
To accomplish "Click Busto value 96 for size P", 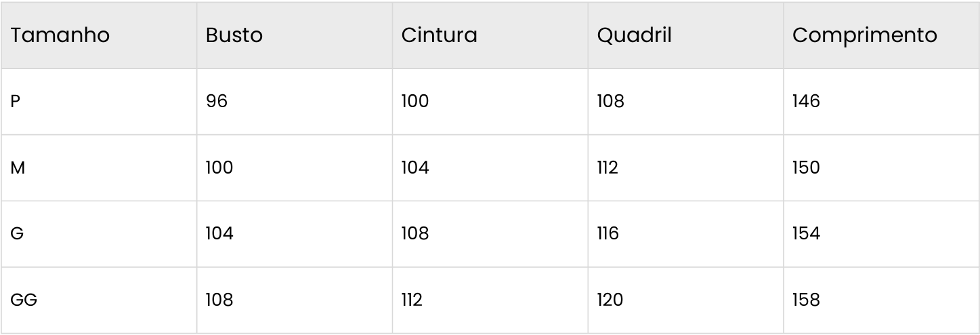I will [217, 102].
